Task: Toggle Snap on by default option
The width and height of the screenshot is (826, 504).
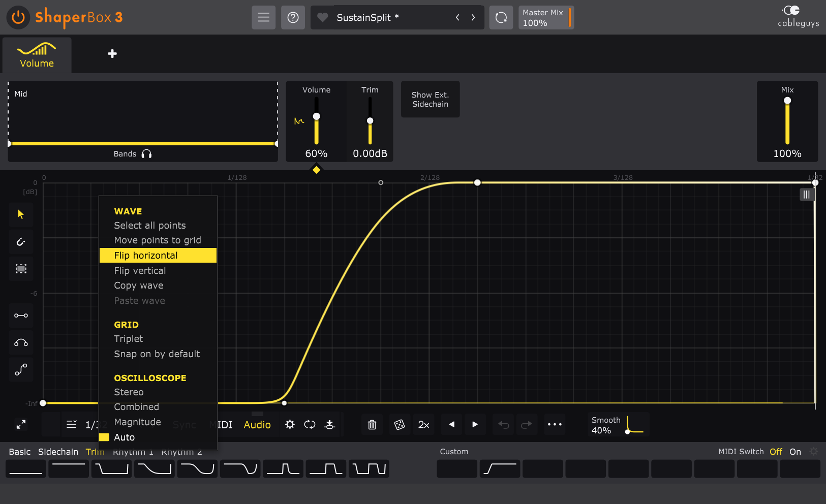Action: [158, 354]
